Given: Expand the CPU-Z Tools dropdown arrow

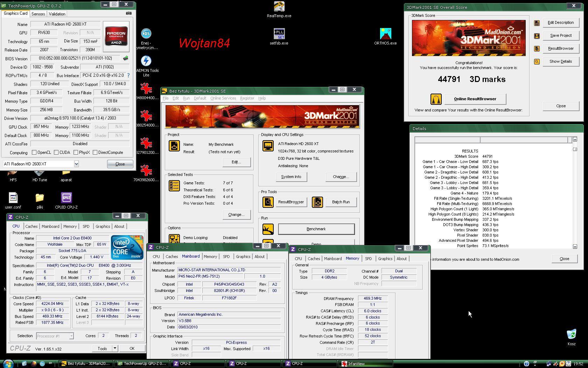Looking at the screenshot, I should pos(115,348).
